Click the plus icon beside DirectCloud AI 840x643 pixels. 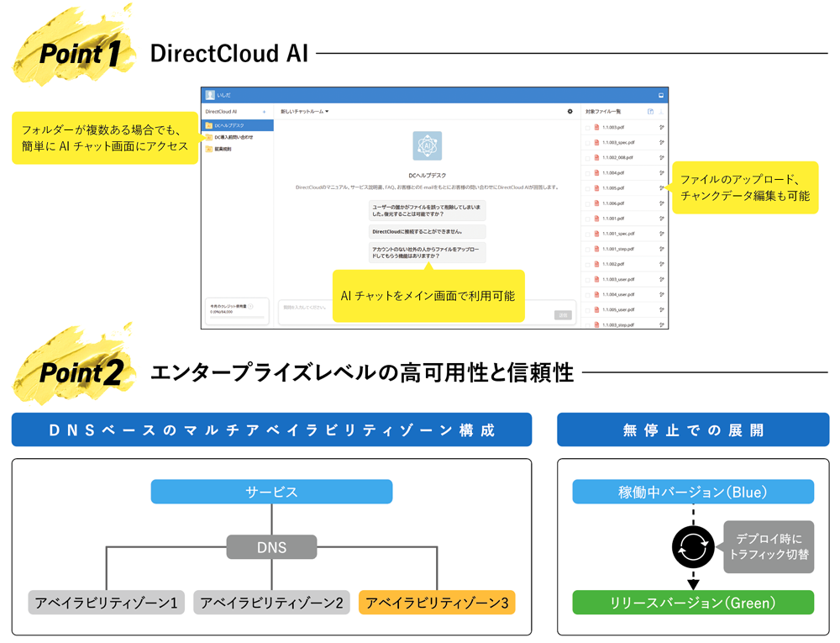click(264, 112)
